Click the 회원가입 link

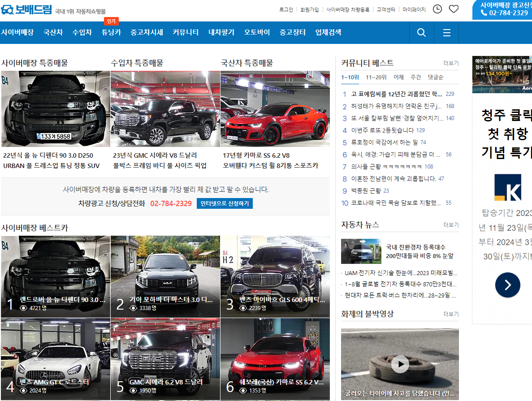click(309, 9)
